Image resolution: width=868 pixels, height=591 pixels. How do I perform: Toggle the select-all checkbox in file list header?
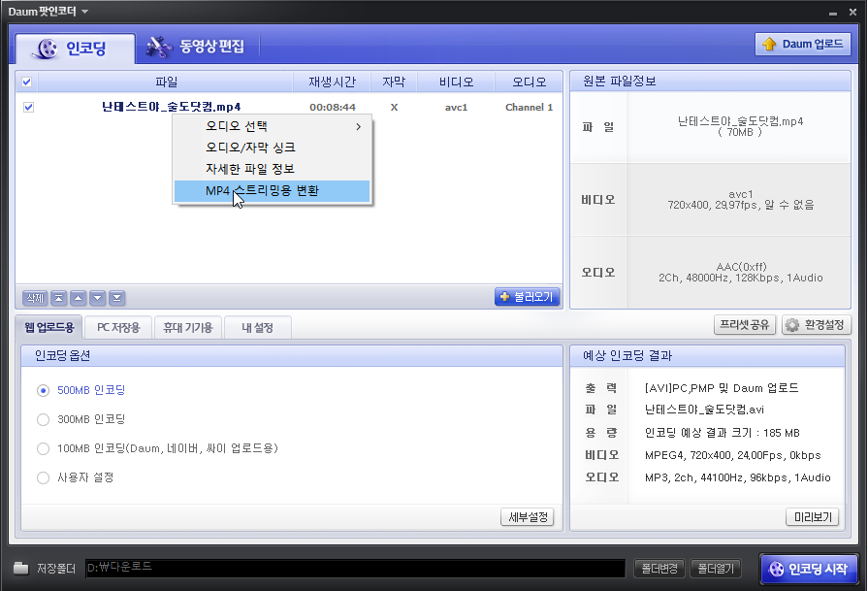click(26, 82)
